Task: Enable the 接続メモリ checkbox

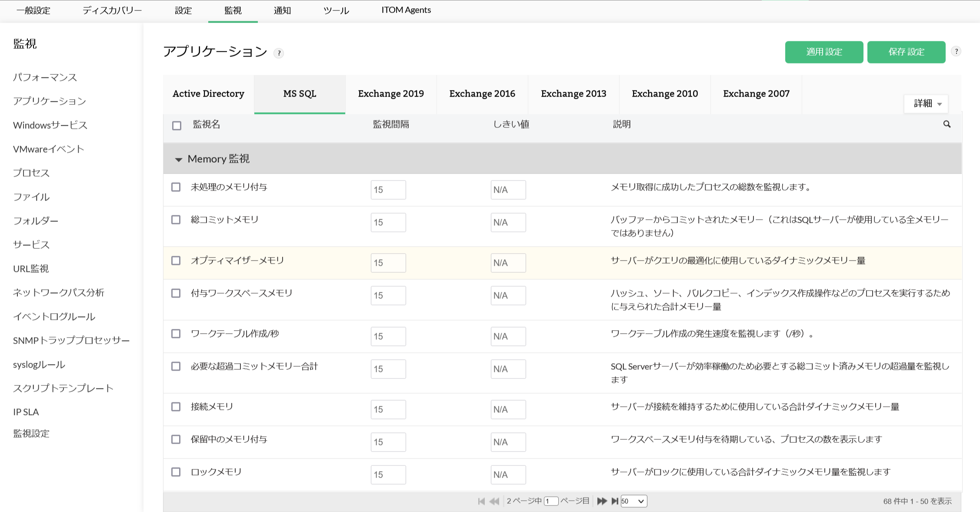Action: tap(176, 407)
